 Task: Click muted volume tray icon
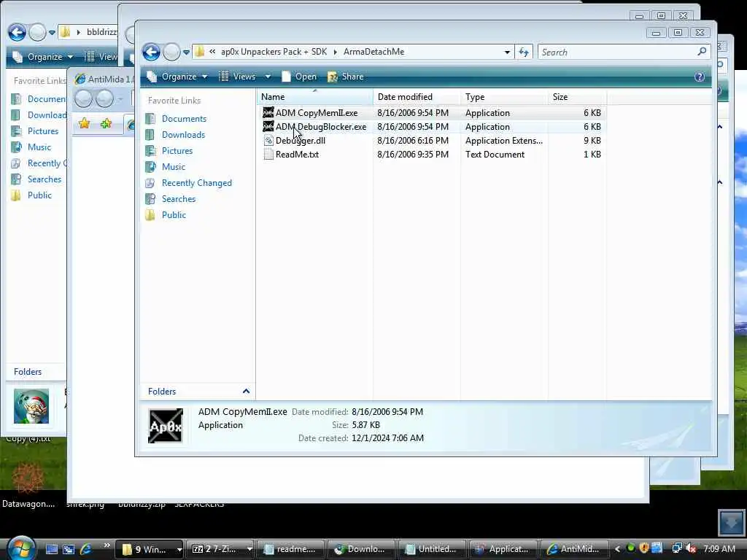[x=691, y=548]
